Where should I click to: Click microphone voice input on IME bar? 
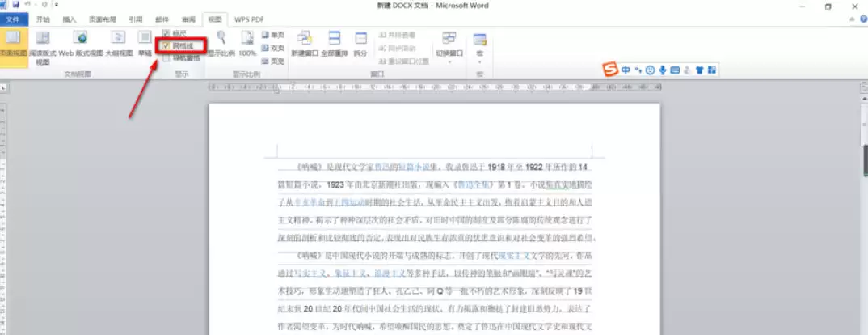pos(662,70)
